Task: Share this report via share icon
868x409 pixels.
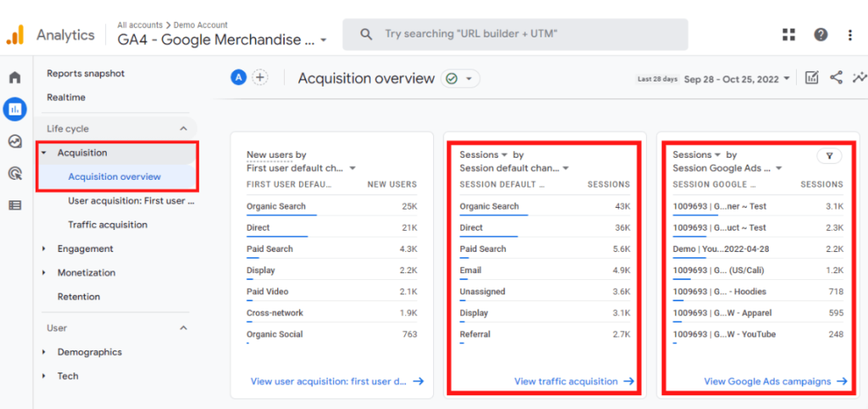Action: 836,78
